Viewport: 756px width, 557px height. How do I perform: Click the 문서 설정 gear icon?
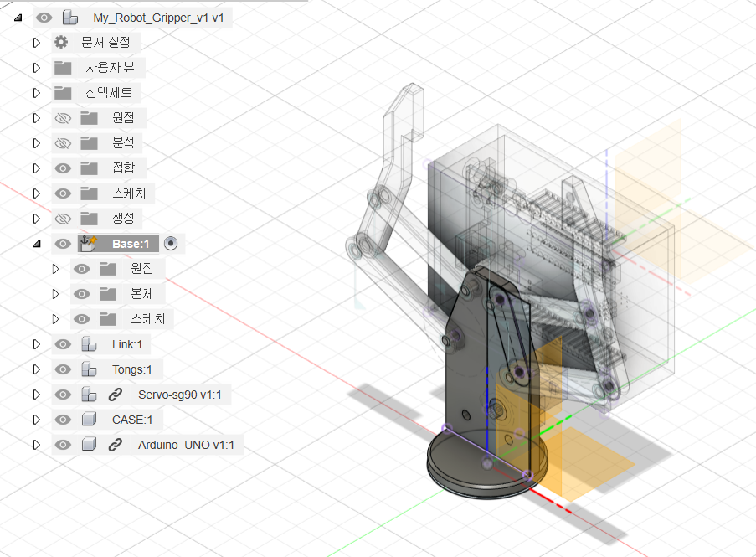coord(61,43)
